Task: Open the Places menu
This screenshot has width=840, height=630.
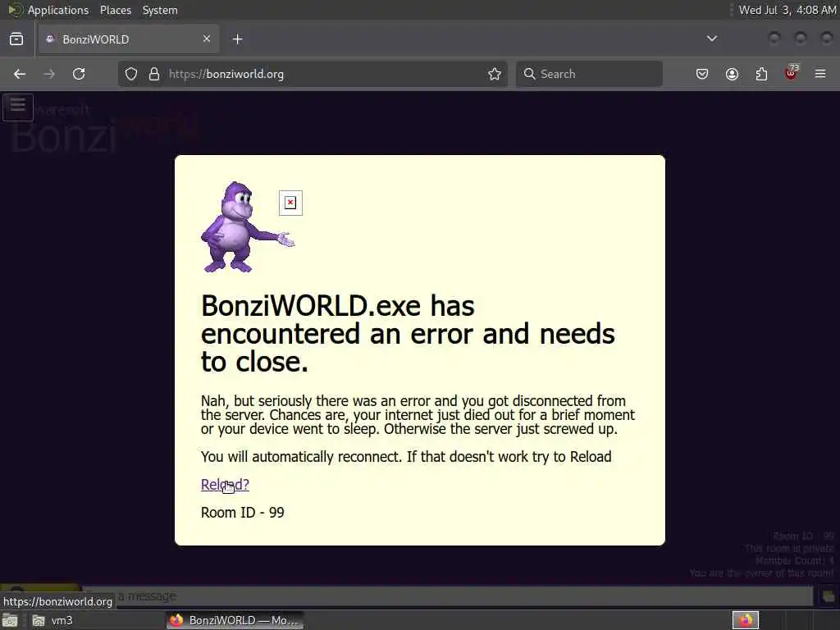Action: (x=116, y=10)
